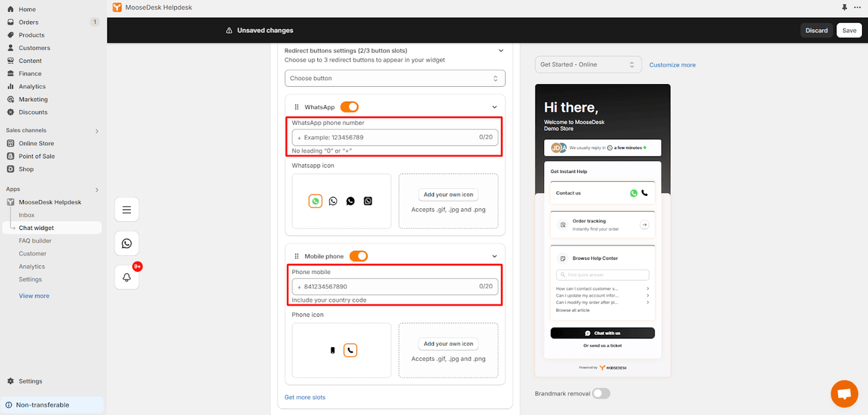868x415 pixels.
Task: Open the Choose button dropdown
Action: coord(395,79)
